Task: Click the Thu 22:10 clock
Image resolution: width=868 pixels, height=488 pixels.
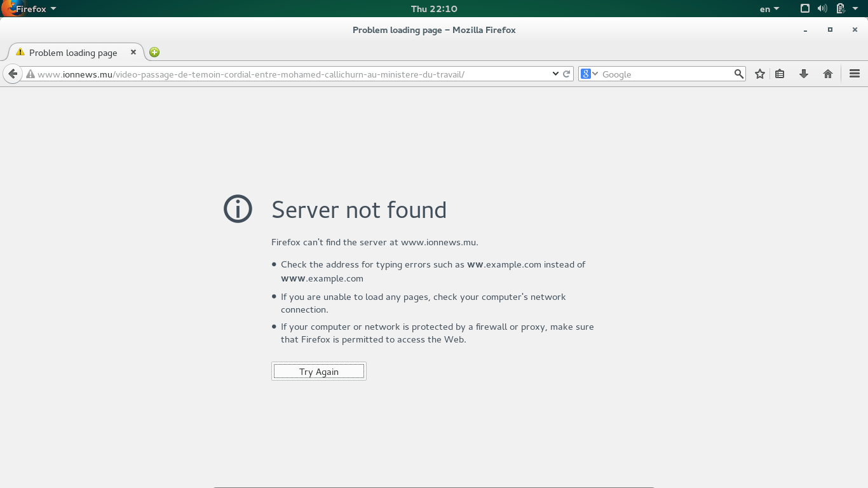Action: (434, 9)
